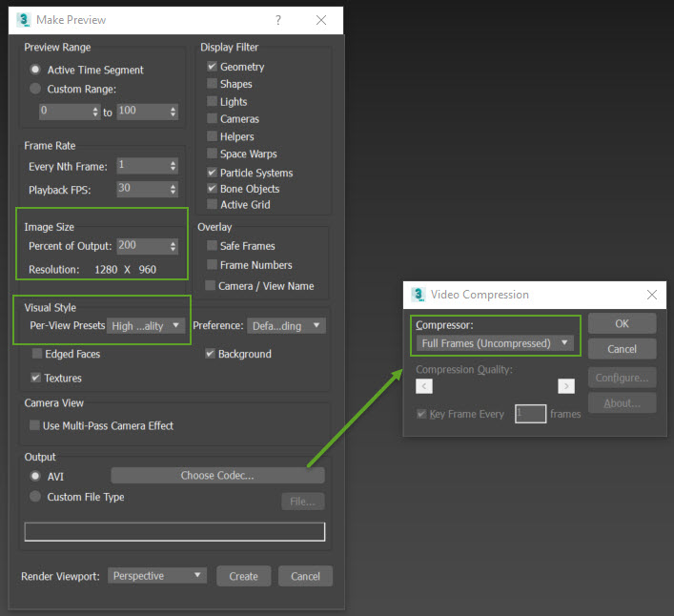Enable the Cameras display filter

pos(212,118)
